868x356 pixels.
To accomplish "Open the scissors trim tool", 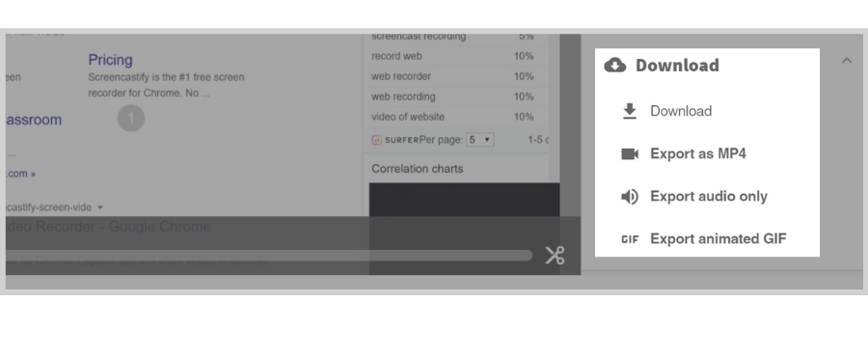I will [x=555, y=256].
